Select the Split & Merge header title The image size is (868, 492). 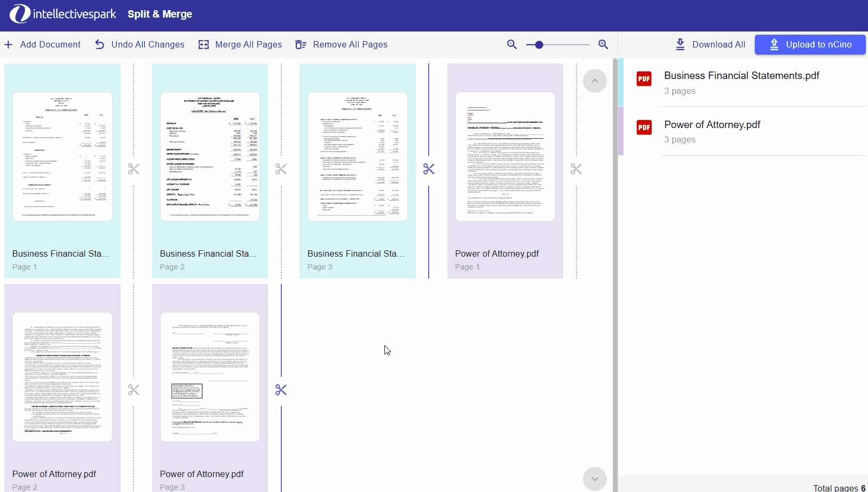160,14
